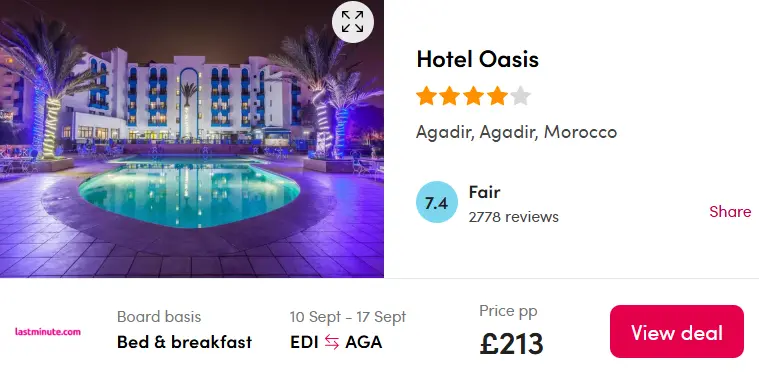
Task: Open the View deal button
Action: point(677,332)
